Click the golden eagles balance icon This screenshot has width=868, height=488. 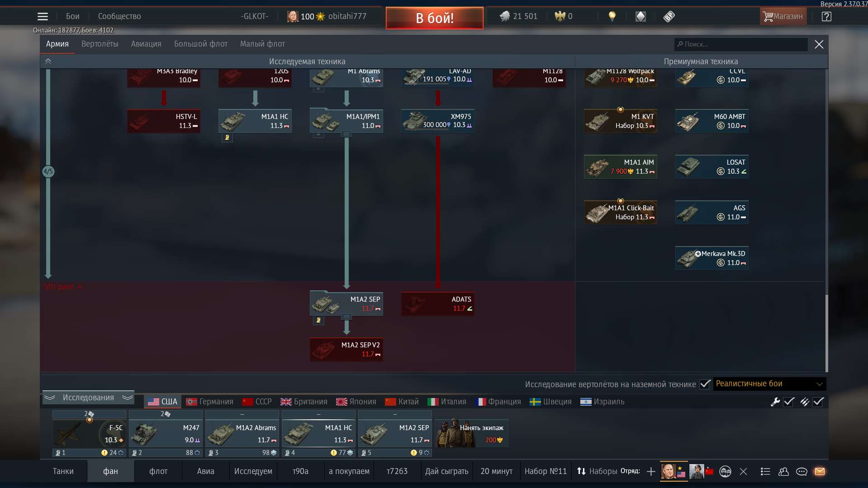pyautogui.click(x=560, y=17)
